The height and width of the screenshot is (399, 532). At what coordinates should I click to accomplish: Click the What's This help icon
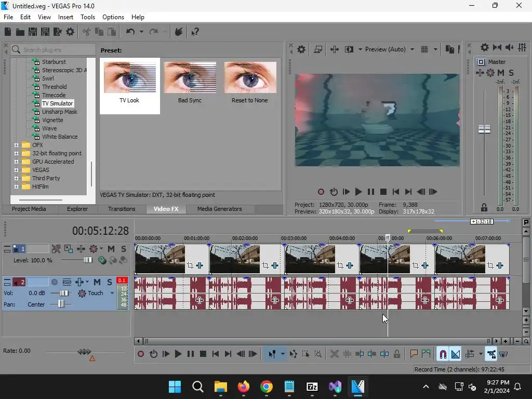[195, 32]
